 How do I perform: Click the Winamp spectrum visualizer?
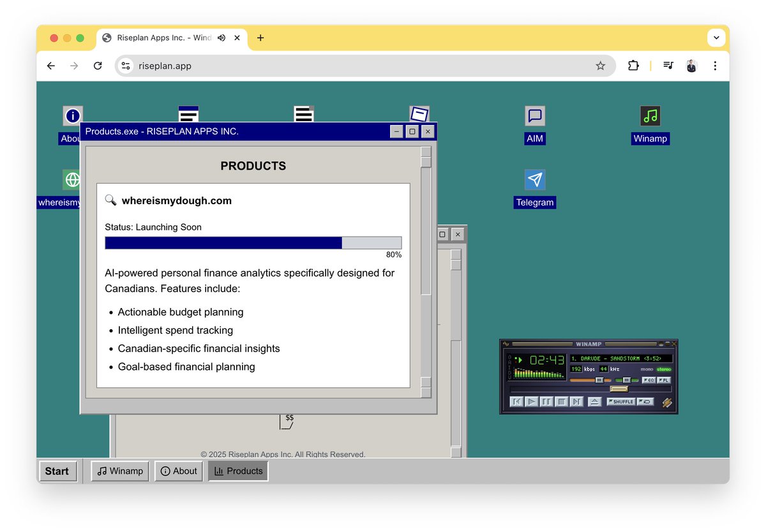(539, 373)
